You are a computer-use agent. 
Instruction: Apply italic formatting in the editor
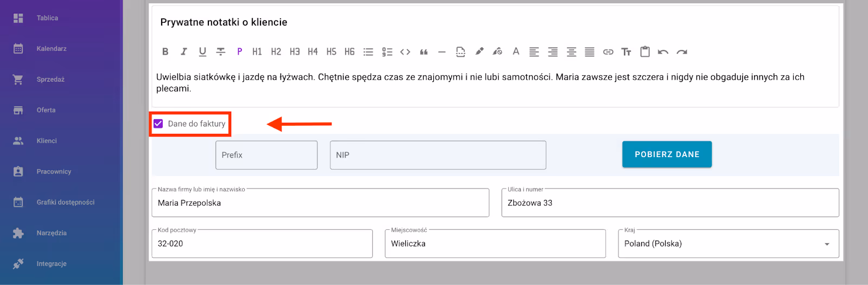pyautogui.click(x=184, y=52)
